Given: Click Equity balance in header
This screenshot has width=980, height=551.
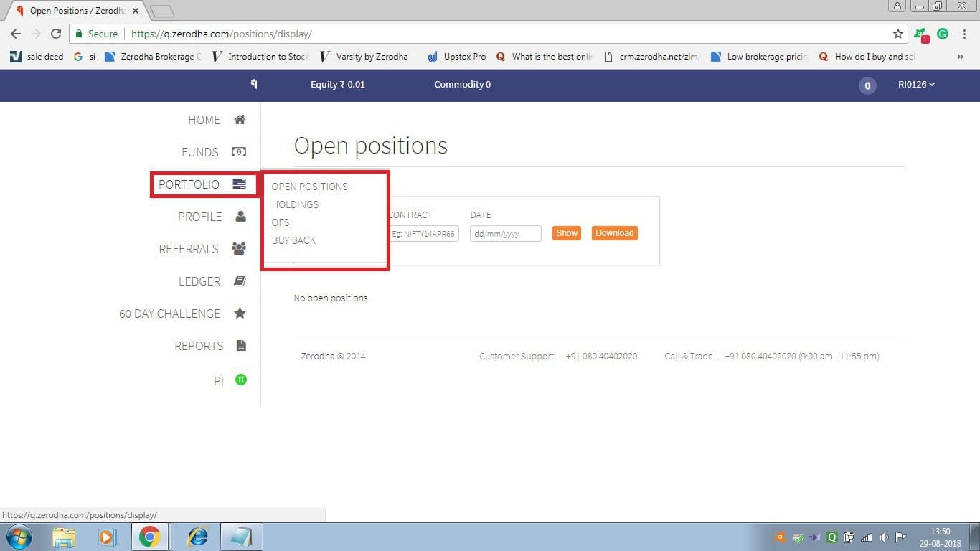Looking at the screenshot, I should click(x=337, y=84).
